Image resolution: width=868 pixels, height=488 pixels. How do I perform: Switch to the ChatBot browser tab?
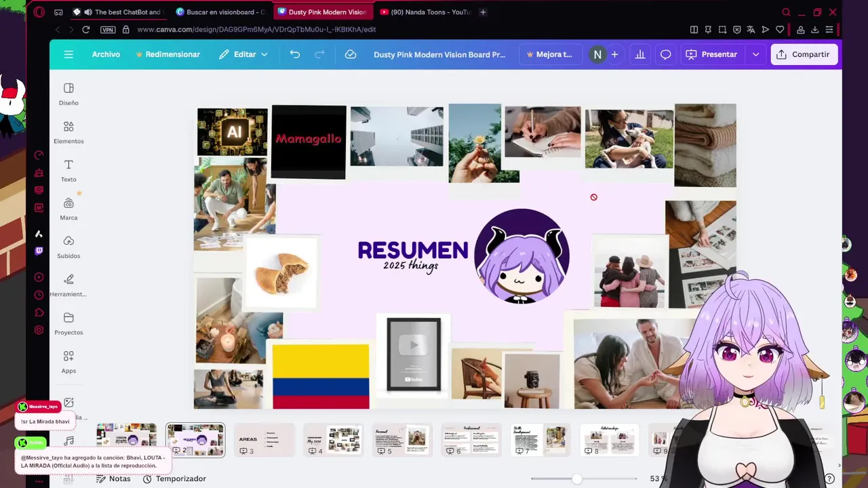tap(119, 12)
